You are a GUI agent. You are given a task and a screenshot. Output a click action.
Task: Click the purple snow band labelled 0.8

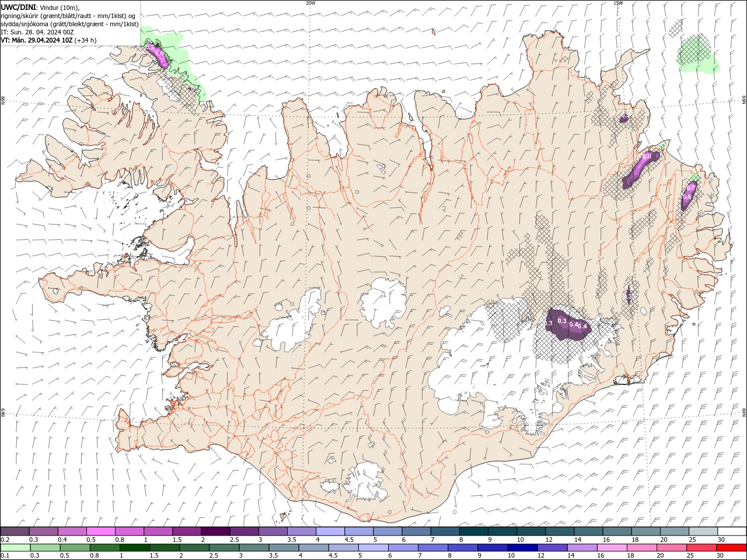640,169
